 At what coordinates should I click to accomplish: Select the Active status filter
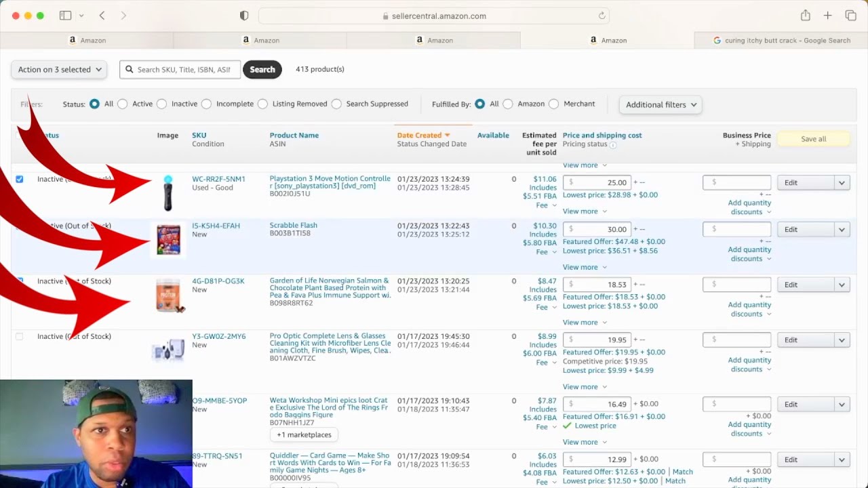point(122,104)
